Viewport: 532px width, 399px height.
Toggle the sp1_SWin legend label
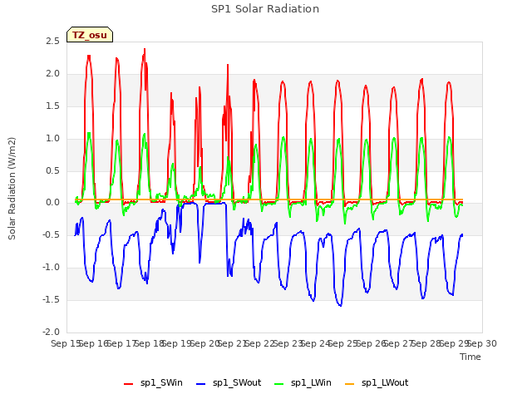tap(161, 383)
